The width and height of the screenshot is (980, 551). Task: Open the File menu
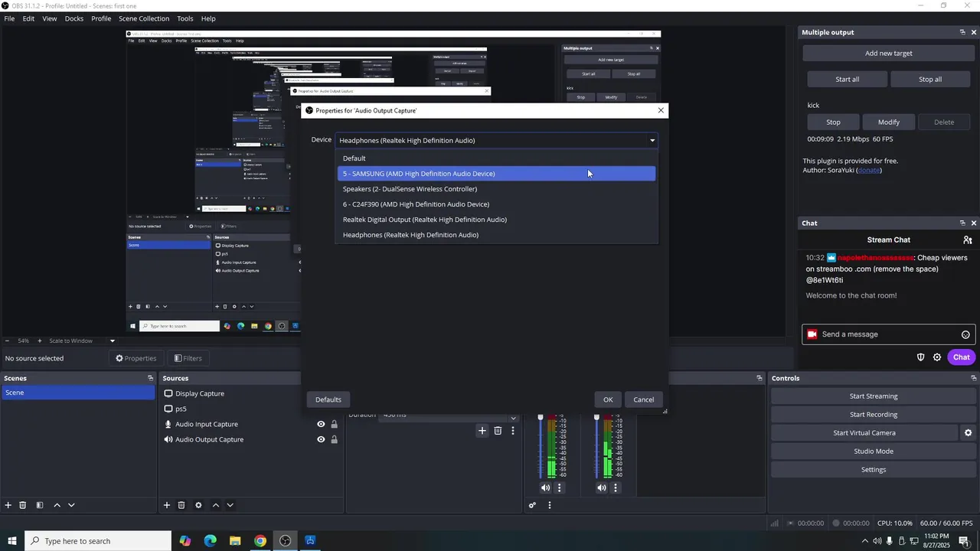click(9, 18)
